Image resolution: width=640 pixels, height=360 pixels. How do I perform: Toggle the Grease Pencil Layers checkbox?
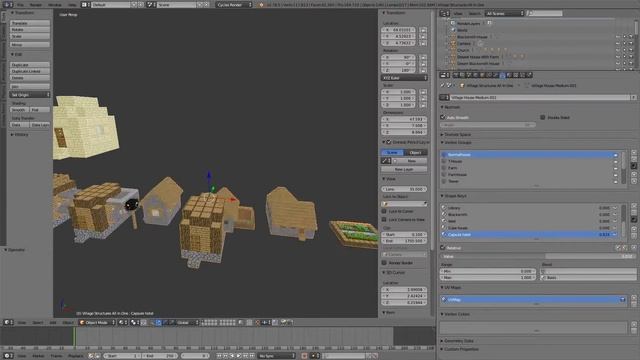tap(389, 142)
